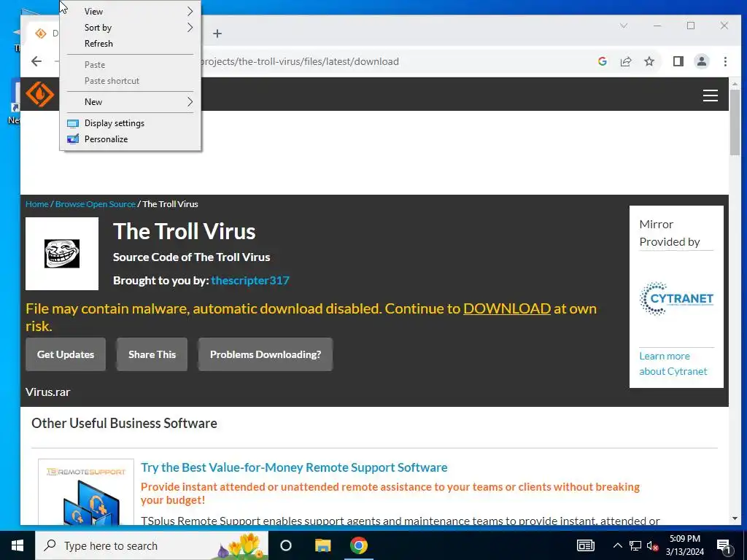Open Learn more about Cytranet link
Viewport: 747px width, 560px height.
pos(673,364)
